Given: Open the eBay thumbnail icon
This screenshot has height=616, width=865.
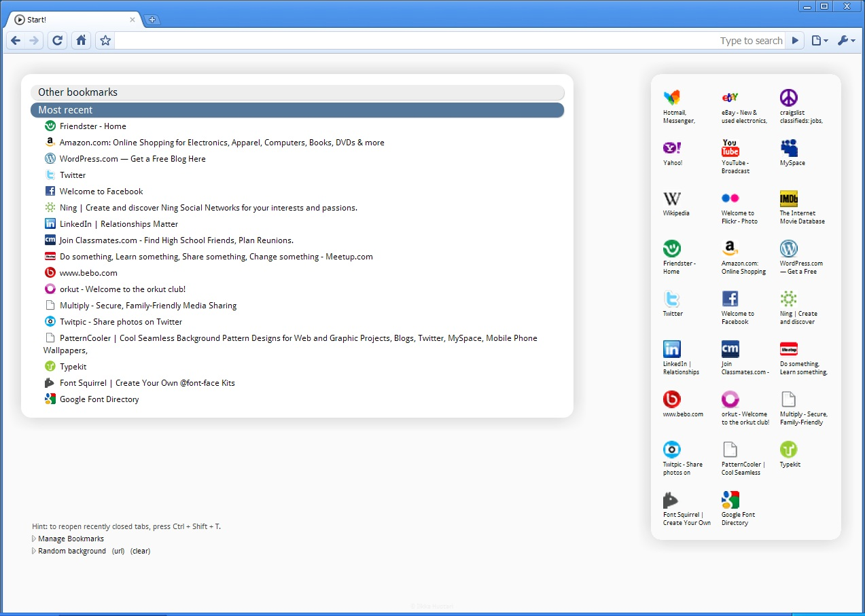Looking at the screenshot, I should pos(730,97).
